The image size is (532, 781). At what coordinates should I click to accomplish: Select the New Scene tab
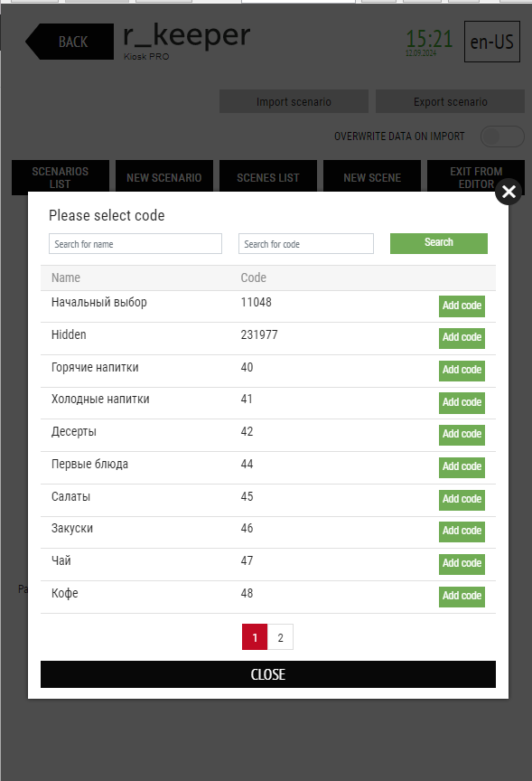(x=372, y=177)
